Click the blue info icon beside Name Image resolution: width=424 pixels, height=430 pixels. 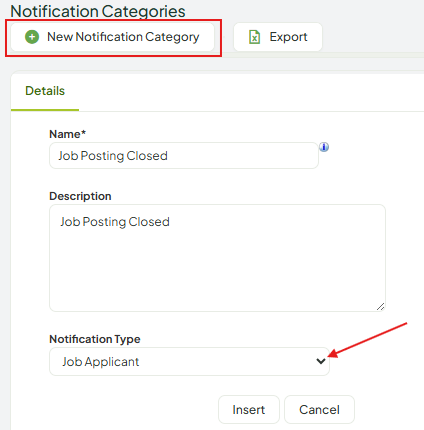click(324, 147)
